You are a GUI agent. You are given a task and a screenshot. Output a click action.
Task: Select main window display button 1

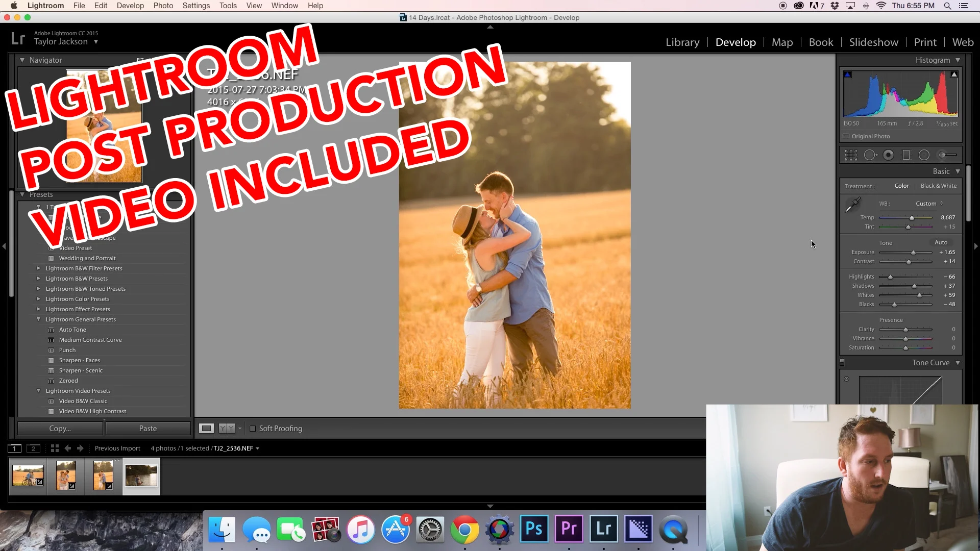(x=14, y=448)
